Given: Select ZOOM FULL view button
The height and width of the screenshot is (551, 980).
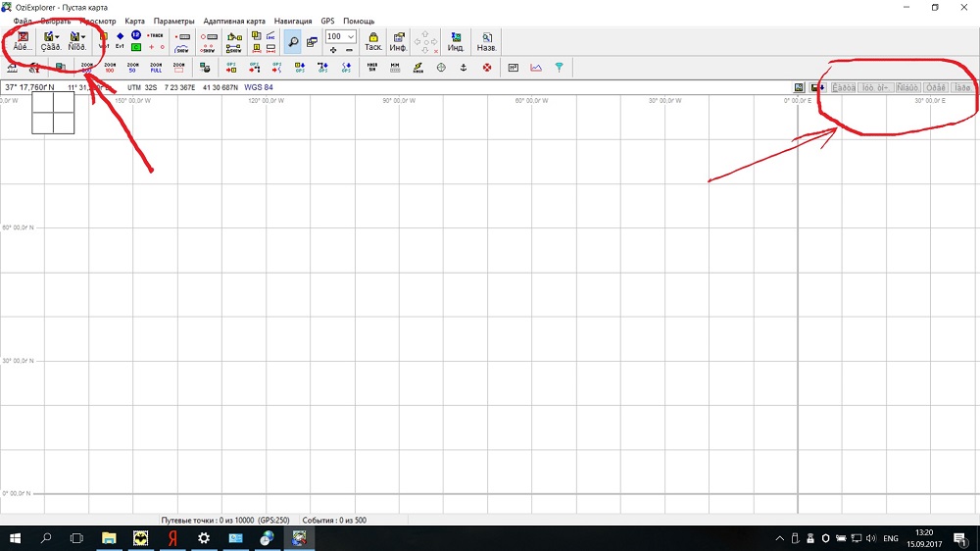Looking at the screenshot, I should pyautogui.click(x=156, y=68).
